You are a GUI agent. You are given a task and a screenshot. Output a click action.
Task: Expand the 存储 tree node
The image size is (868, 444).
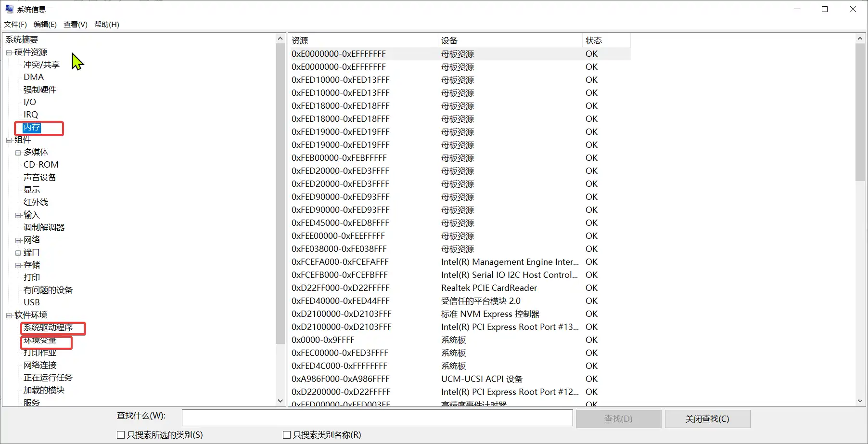click(x=18, y=265)
